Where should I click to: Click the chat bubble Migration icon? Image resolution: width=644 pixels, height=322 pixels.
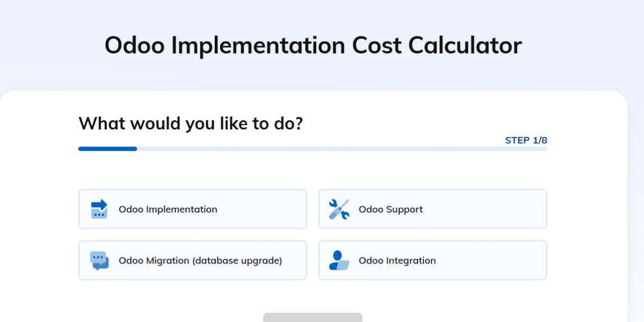click(x=99, y=260)
